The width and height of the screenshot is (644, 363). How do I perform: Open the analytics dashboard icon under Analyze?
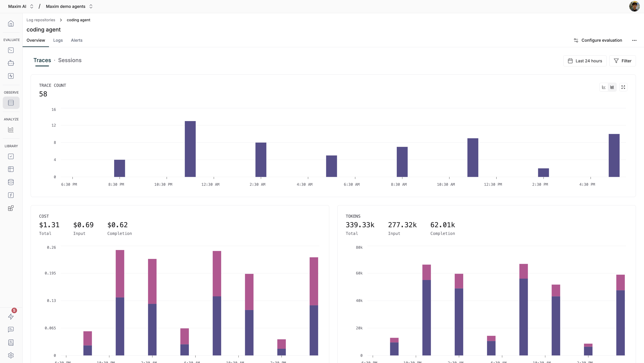point(11,130)
